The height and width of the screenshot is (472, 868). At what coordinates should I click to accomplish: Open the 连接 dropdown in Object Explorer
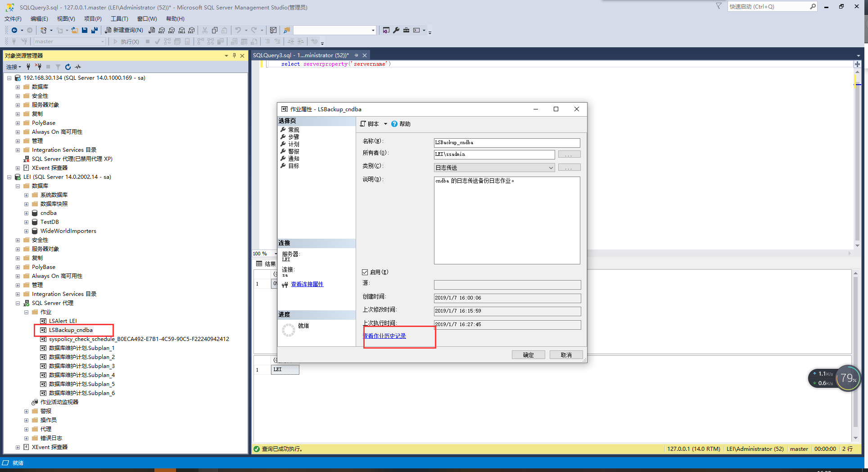(14, 67)
